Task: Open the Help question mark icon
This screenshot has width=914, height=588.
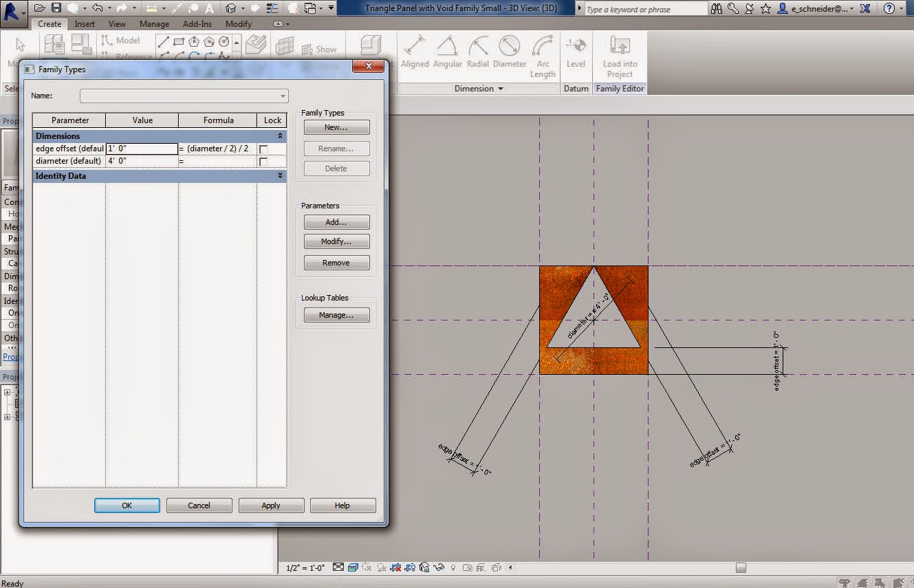Action: [889, 8]
